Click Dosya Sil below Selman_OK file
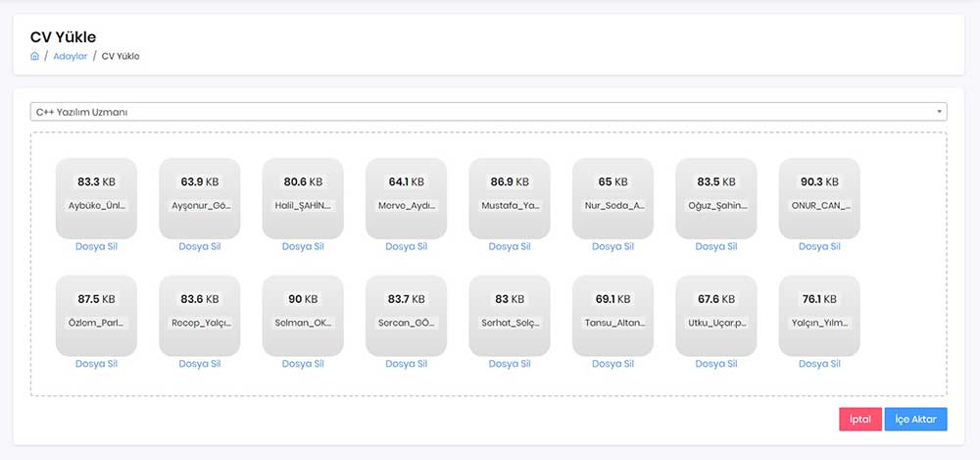 coord(303,364)
